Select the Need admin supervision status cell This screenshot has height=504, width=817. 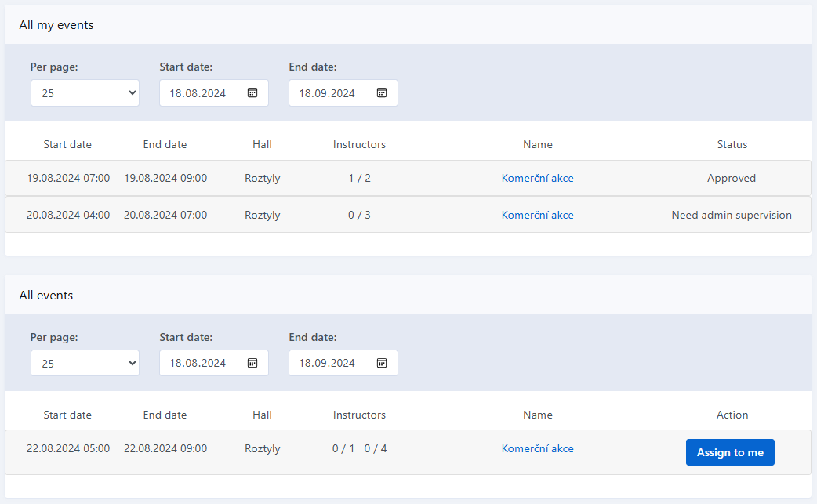(x=732, y=215)
